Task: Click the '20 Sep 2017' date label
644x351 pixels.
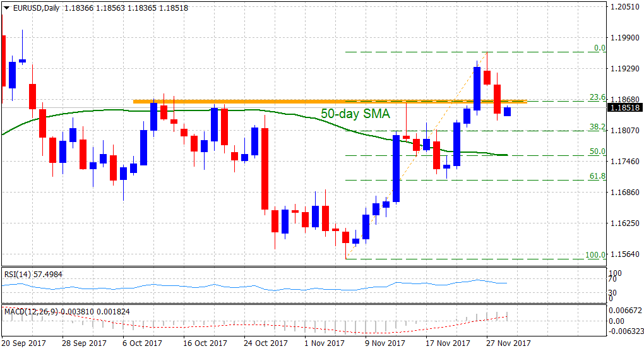Action: tap(24, 343)
